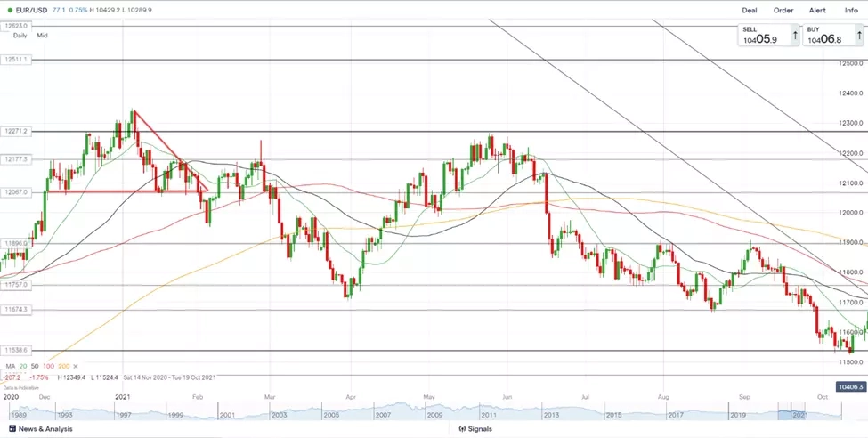Click the SELL 10405.9 price button
Viewport: 868px width, 438px height.
(768, 35)
